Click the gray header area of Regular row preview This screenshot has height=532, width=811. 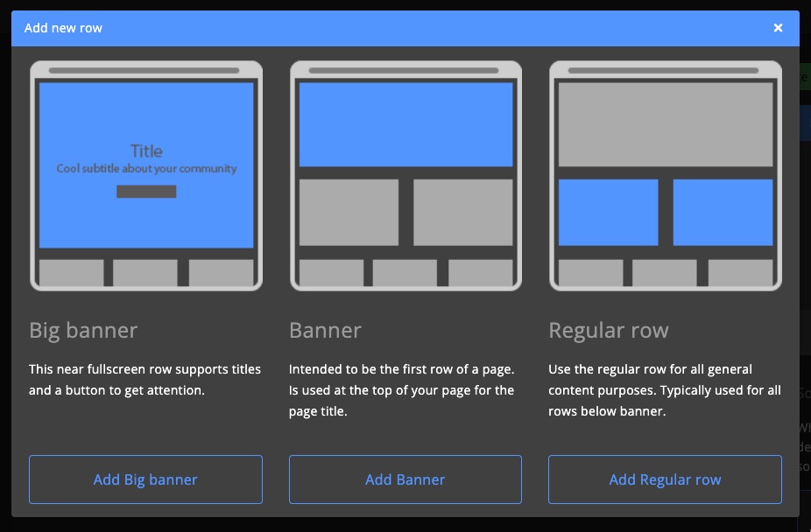coord(665,122)
